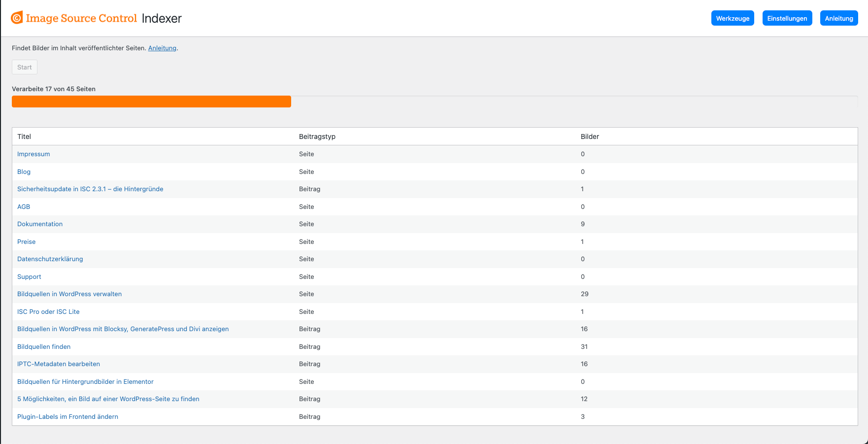Open the AGB page link

tap(24, 207)
